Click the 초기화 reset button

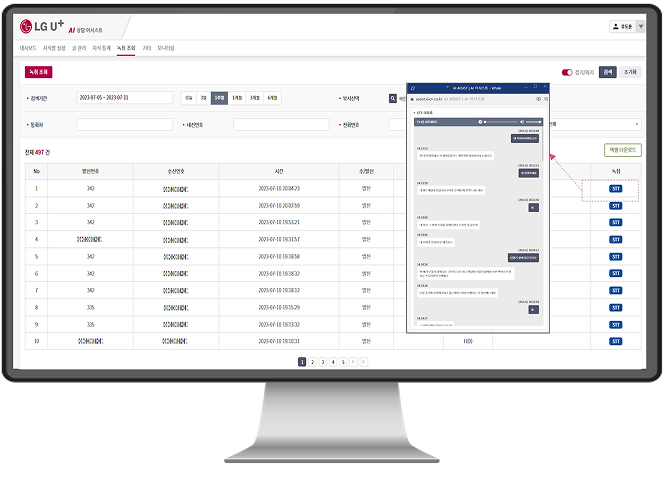pyautogui.click(x=630, y=72)
